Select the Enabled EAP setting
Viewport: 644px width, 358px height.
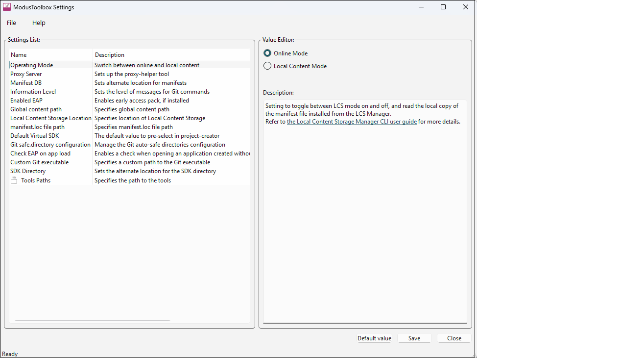click(x=26, y=101)
